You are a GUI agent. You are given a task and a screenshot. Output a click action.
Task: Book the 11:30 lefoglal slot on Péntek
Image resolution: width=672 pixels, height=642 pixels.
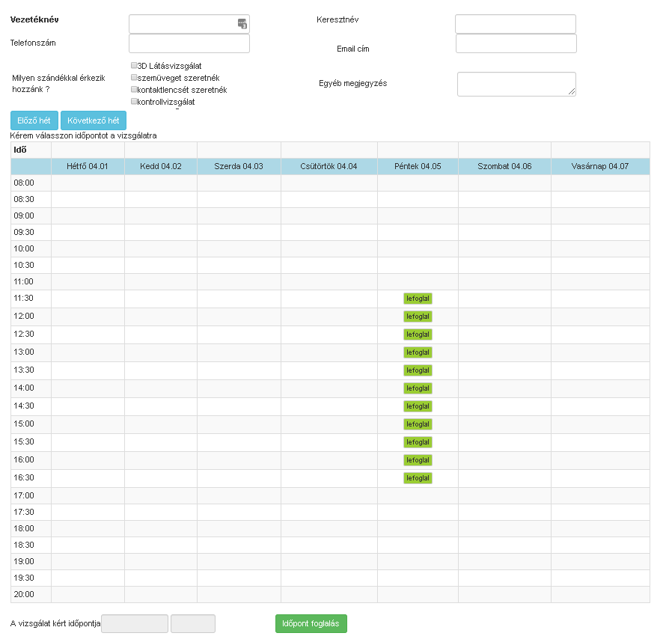click(x=418, y=299)
